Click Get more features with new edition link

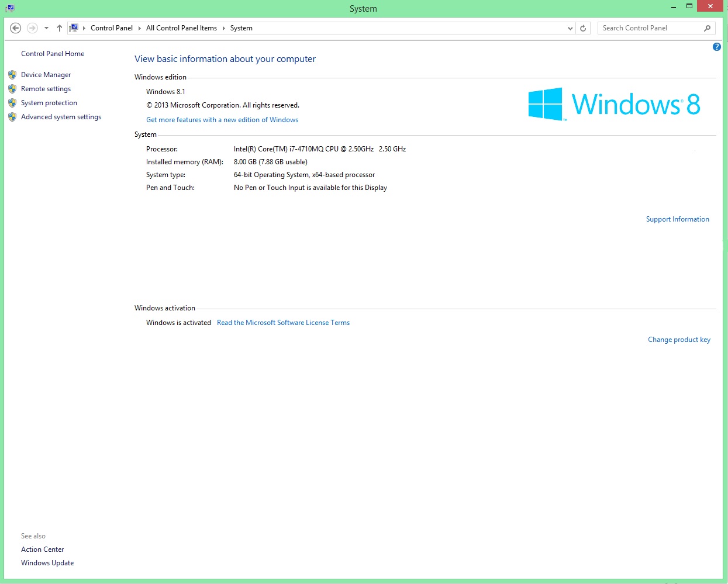click(222, 120)
